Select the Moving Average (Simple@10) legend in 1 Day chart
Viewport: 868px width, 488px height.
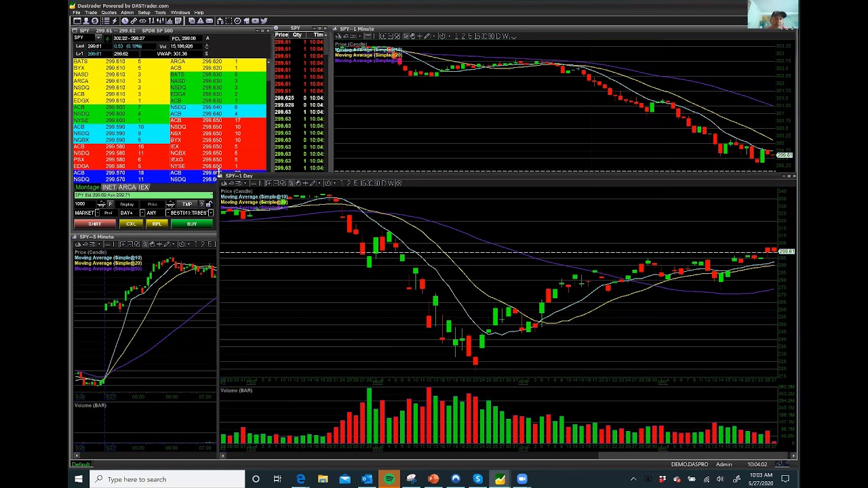(254, 197)
